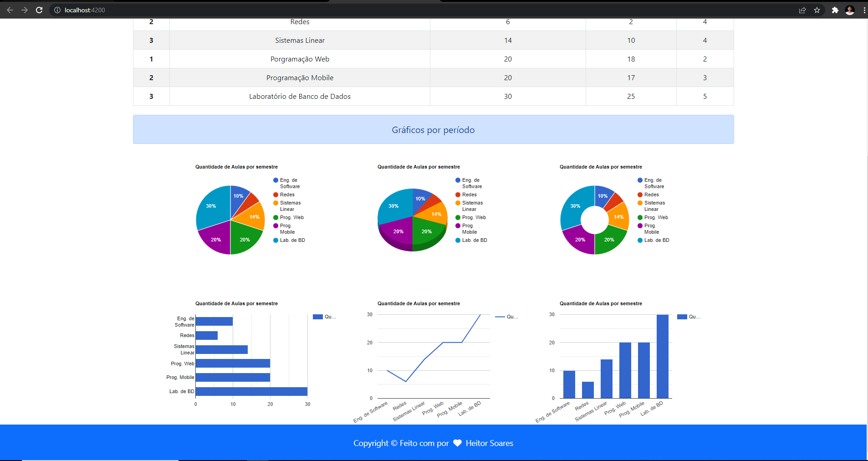868x461 pixels.
Task: Open the extensions puzzle icon
Action: (x=835, y=10)
